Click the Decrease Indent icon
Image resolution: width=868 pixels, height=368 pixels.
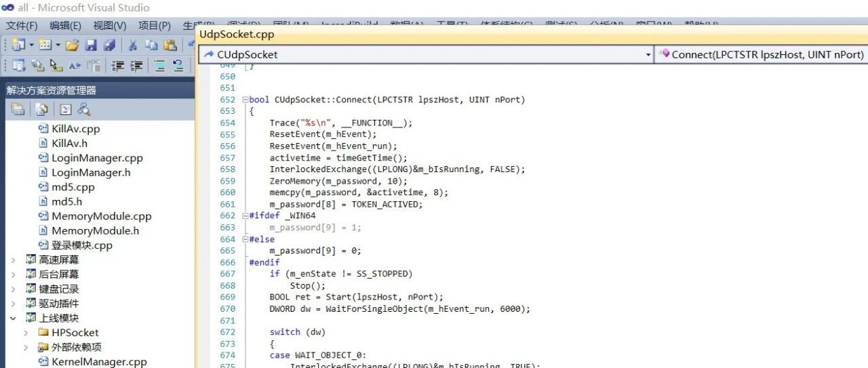click(x=117, y=66)
